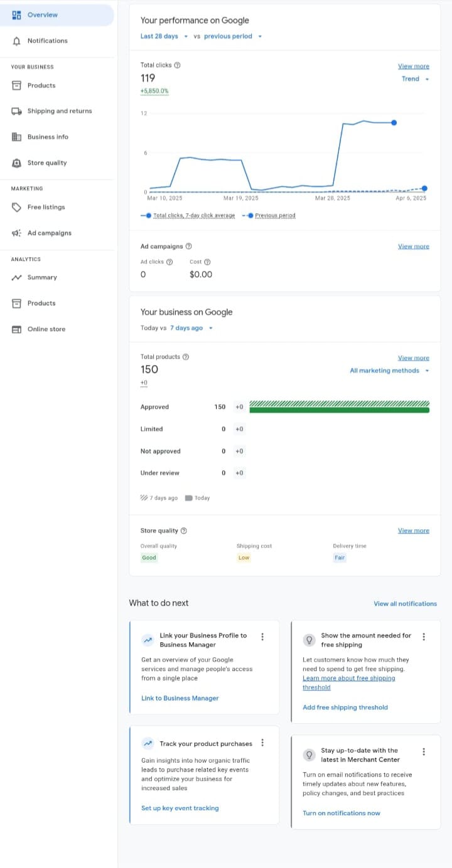The image size is (452, 868).
Task: Open three-dot menu on Link Business Profile card
Action: tap(262, 637)
